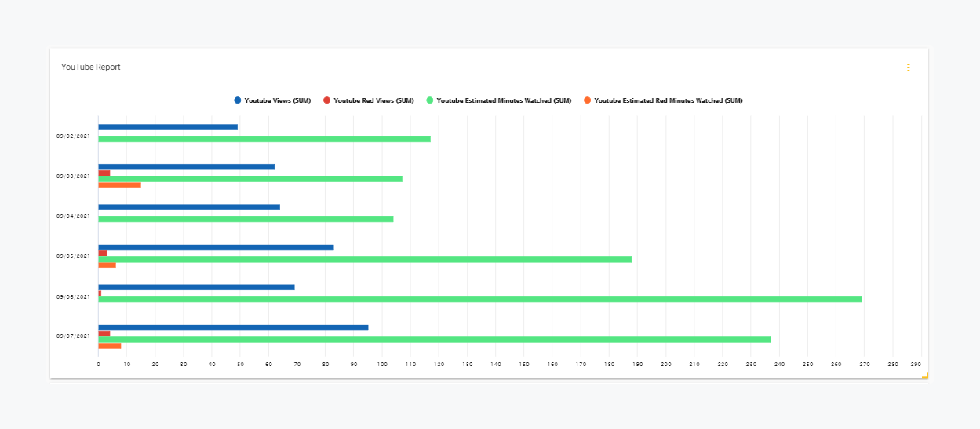The image size is (980, 429).
Task: Click the orange bar for 09/05/2021
Action: (107, 265)
